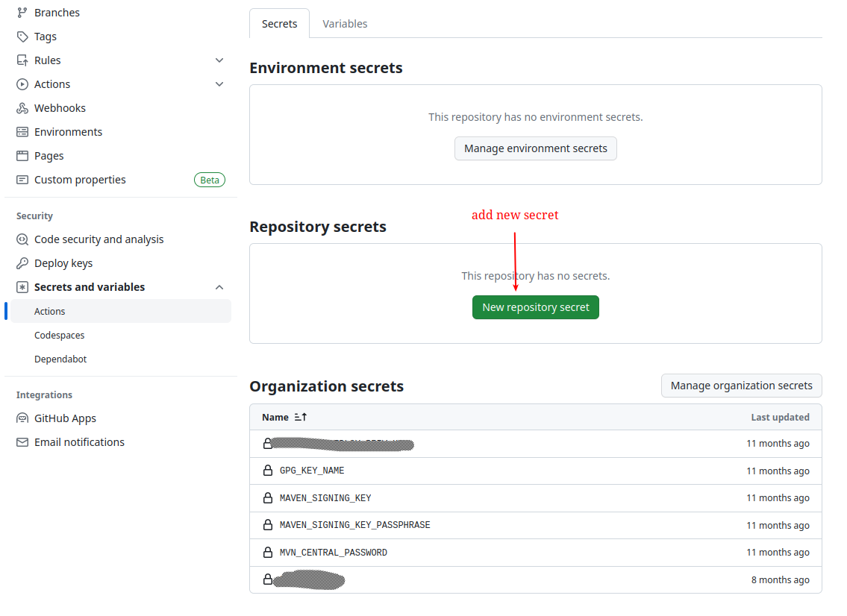Open Tags settings
This screenshot has height=616, width=847.
click(46, 37)
